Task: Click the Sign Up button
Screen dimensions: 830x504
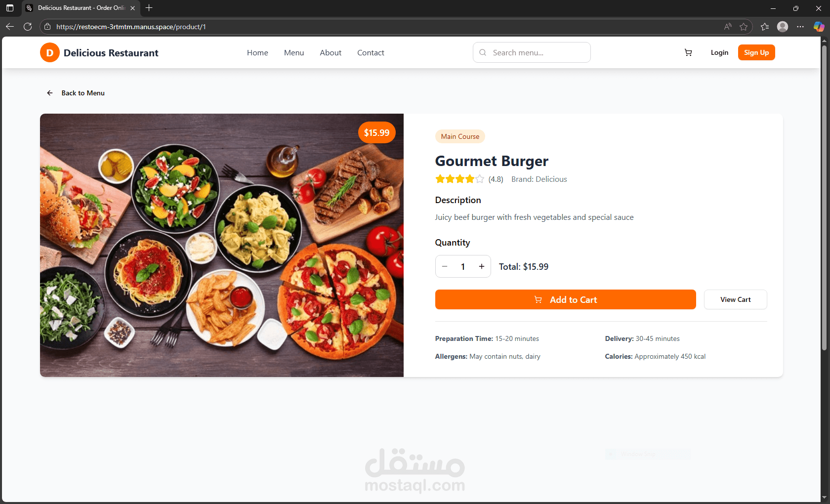Action: [756, 52]
